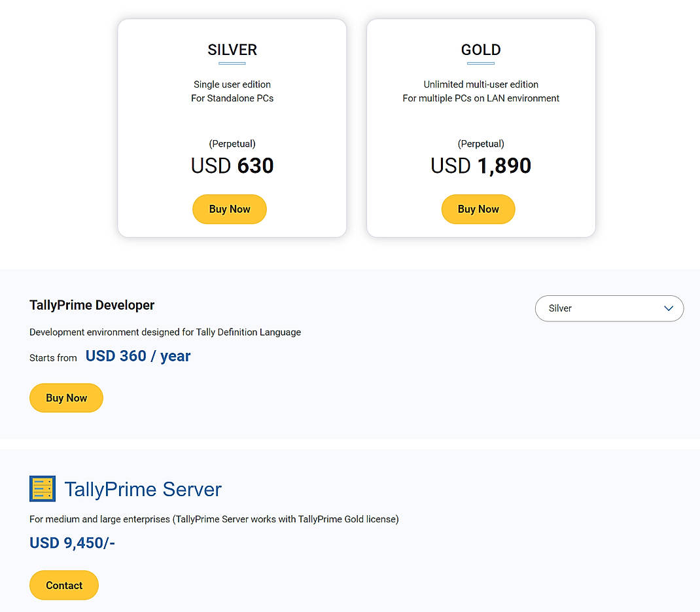Click the Contact button for TallyPrime Server
The height and width of the screenshot is (612, 700).
point(64,585)
